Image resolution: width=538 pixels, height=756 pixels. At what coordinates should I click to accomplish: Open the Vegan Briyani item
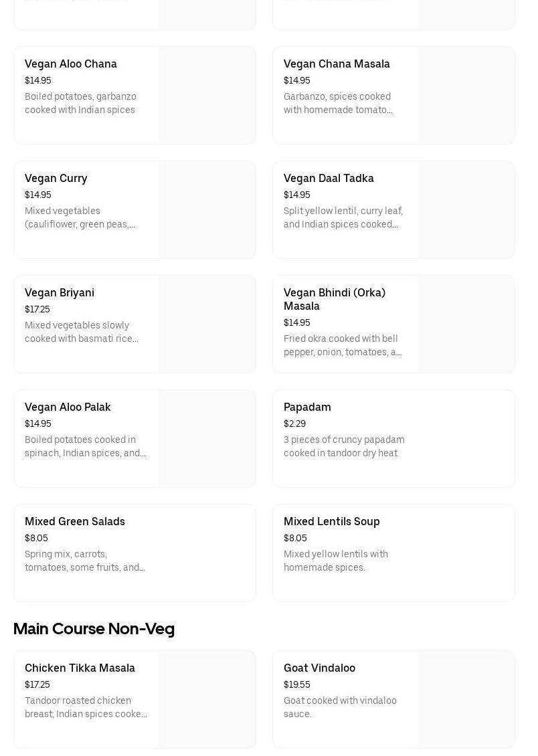[x=60, y=293]
